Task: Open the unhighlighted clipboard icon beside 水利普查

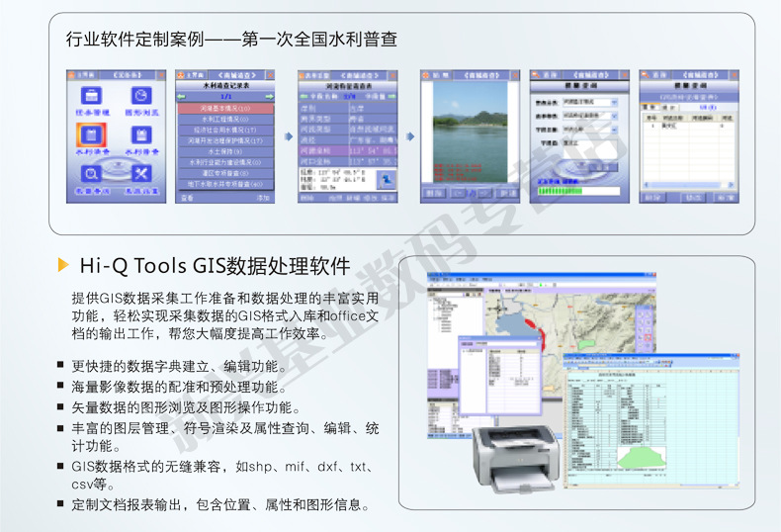Action: point(141,134)
